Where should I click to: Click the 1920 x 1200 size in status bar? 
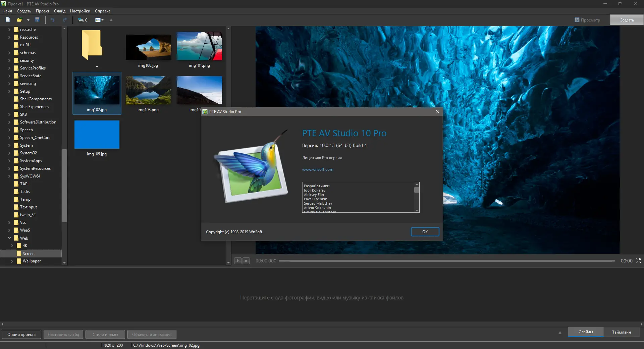pos(113,345)
